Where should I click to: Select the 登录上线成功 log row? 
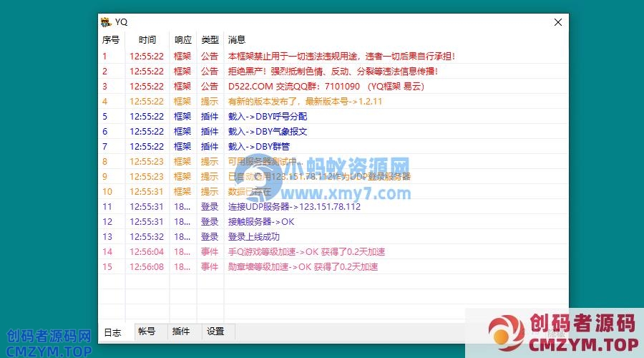[254, 237]
